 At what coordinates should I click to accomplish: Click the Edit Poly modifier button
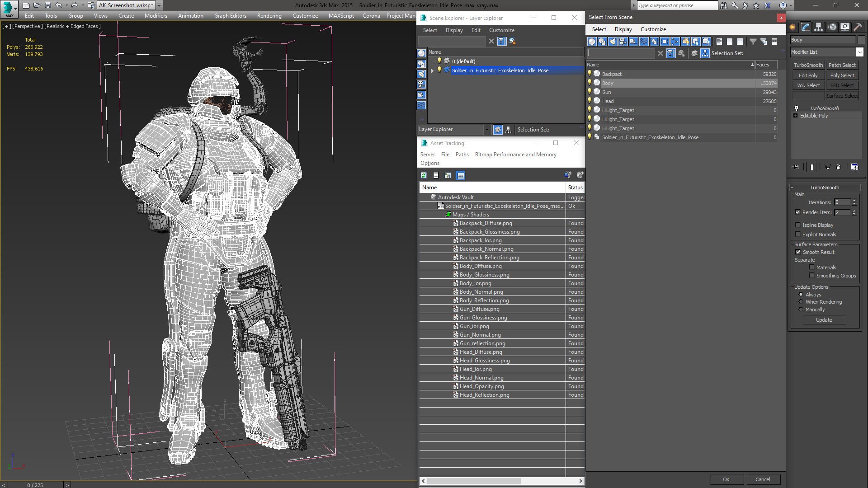pos(808,75)
